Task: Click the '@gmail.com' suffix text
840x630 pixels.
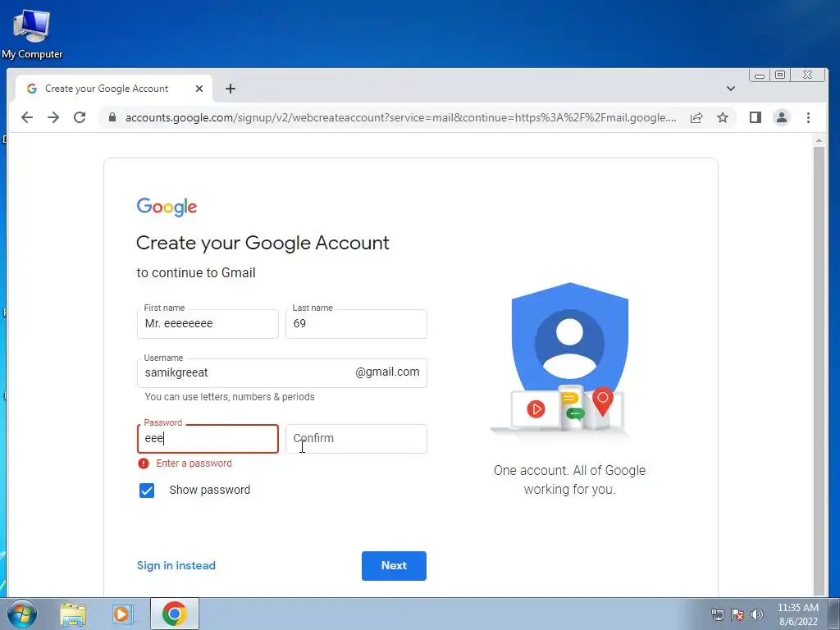Action: click(x=387, y=372)
